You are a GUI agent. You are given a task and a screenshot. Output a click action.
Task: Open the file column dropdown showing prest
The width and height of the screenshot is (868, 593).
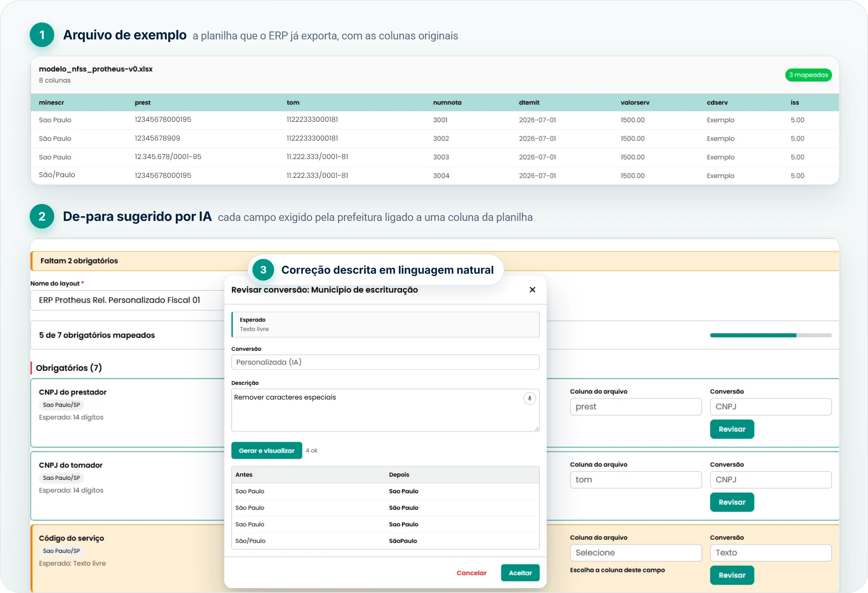tap(636, 407)
